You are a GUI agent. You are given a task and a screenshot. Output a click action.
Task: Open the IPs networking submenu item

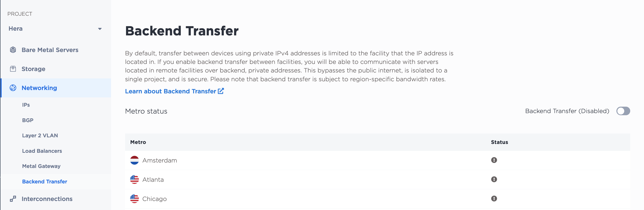(26, 105)
